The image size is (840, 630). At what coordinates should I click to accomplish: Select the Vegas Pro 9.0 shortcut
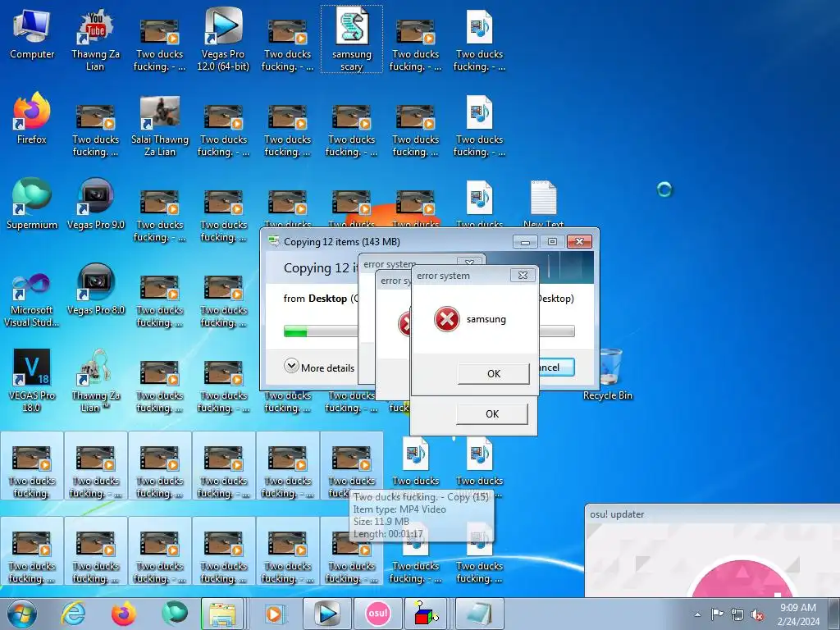tap(95, 204)
